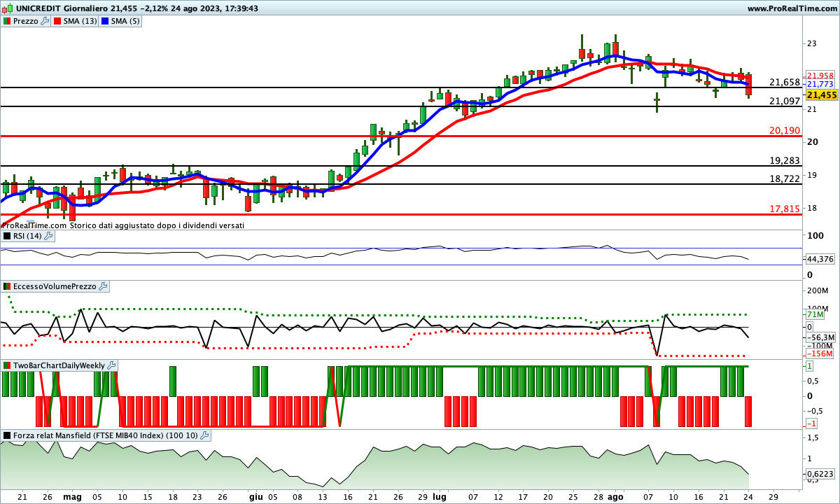The width and height of the screenshot is (840, 504).
Task: Open TwoBarChartDailyWeekly wrench settings icon
Action: (x=111, y=365)
